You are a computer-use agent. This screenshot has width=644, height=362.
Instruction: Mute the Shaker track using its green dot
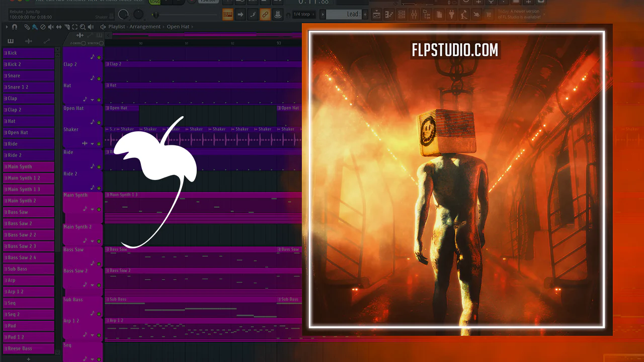[x=99, y=144]
